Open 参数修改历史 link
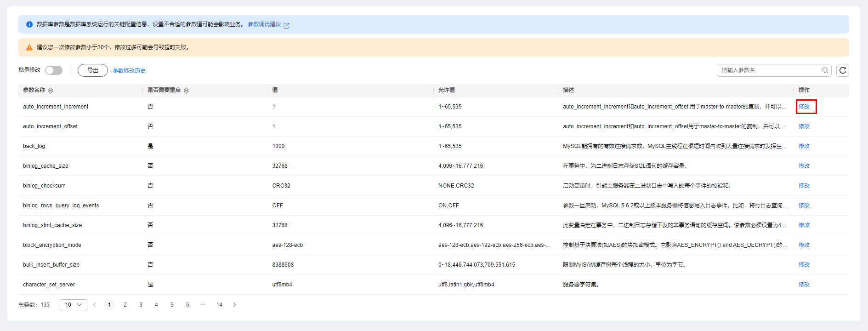Screen dimensions: 868x331 tap(129, 71)
